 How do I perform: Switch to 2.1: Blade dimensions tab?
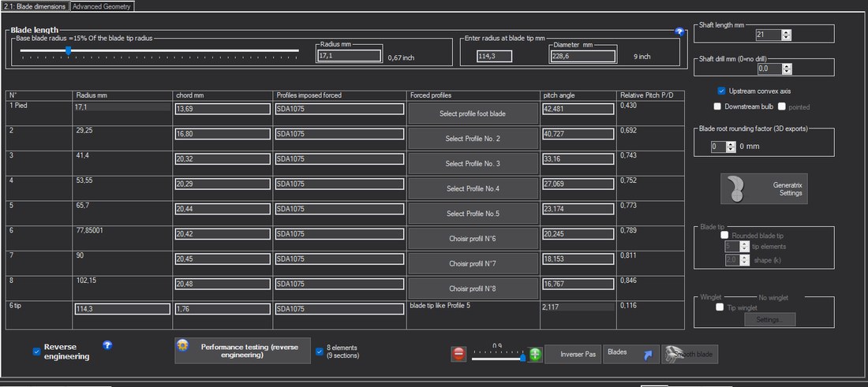(x=34, y=6)
